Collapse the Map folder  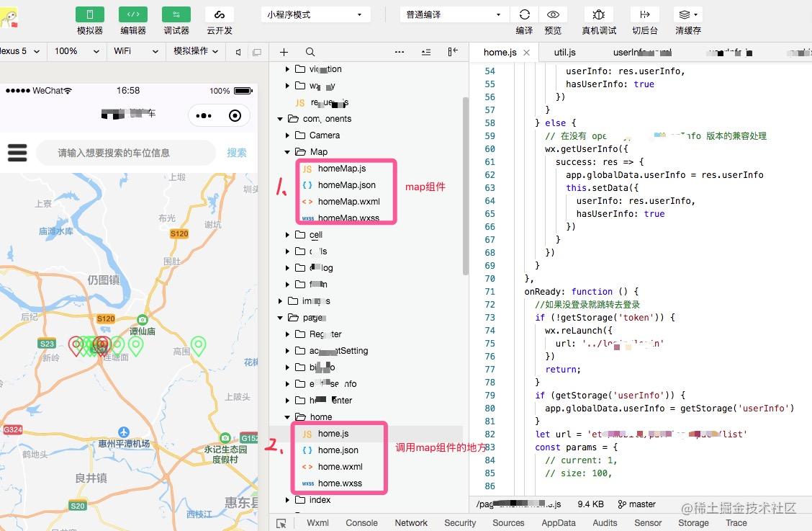point(287,152)
